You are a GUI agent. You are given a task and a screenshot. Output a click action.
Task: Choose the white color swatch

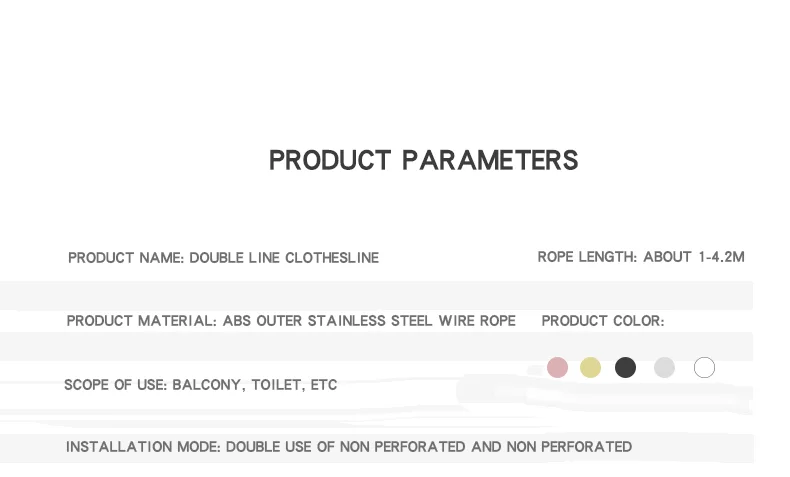(x=704, y=368)
